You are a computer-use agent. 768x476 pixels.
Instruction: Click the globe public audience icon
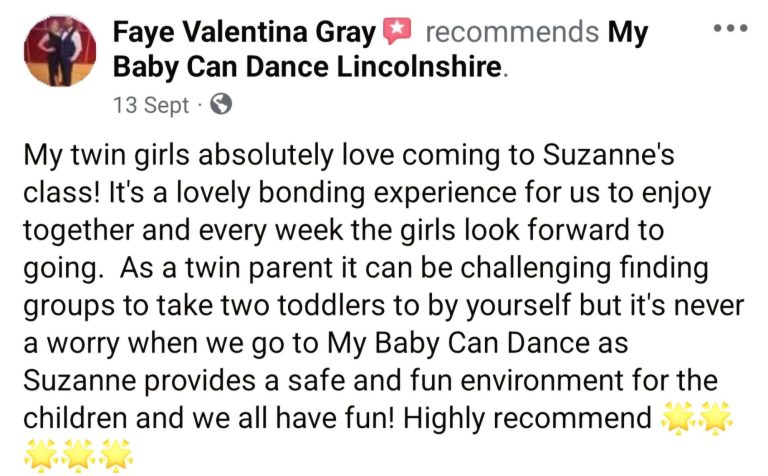221,104
